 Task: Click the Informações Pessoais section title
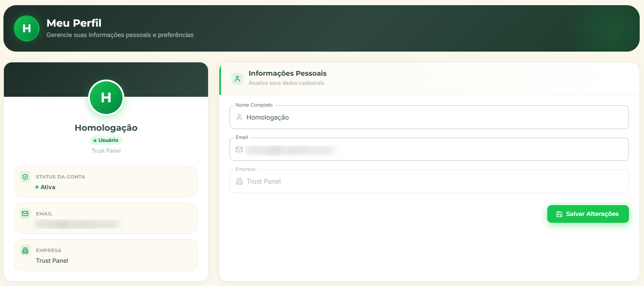coord(288,74)
